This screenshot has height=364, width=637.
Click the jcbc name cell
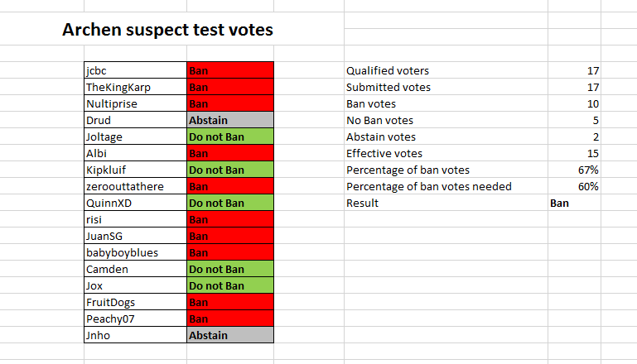tap(135, 70)
